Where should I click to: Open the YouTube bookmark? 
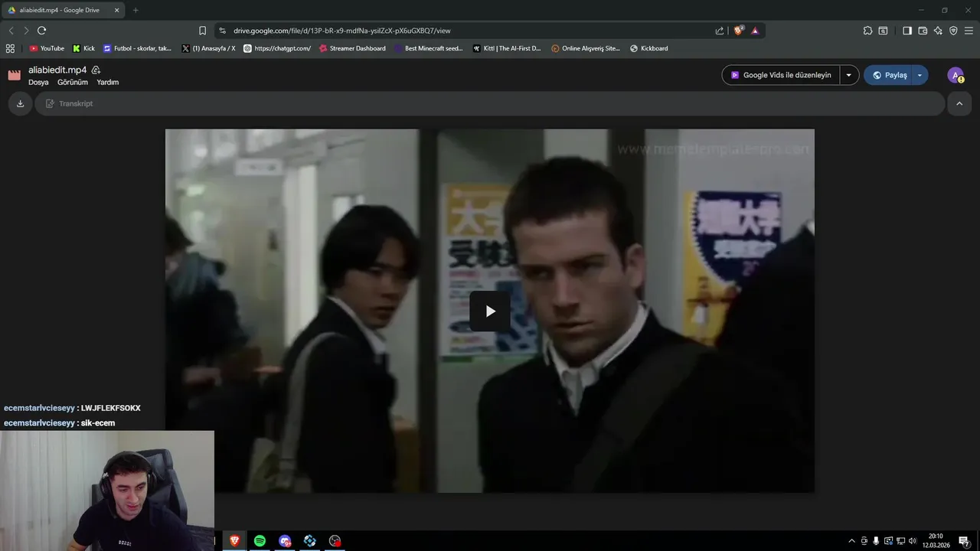(47, 48)
